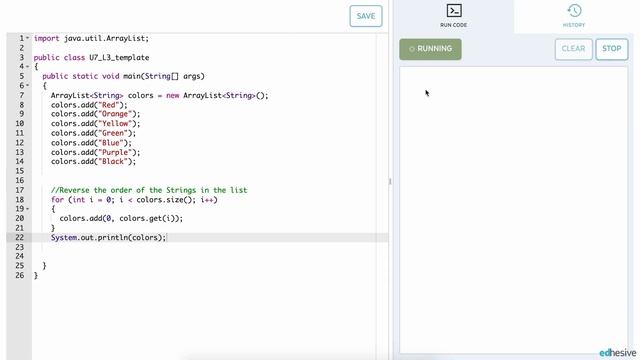Collapse the fold arrow on line 6
This screenshot has width=640, height=360.
pos(28,86)
